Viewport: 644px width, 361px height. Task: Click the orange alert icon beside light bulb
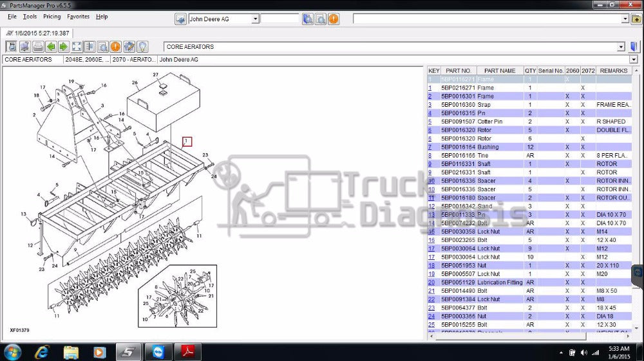click(115, 46)
